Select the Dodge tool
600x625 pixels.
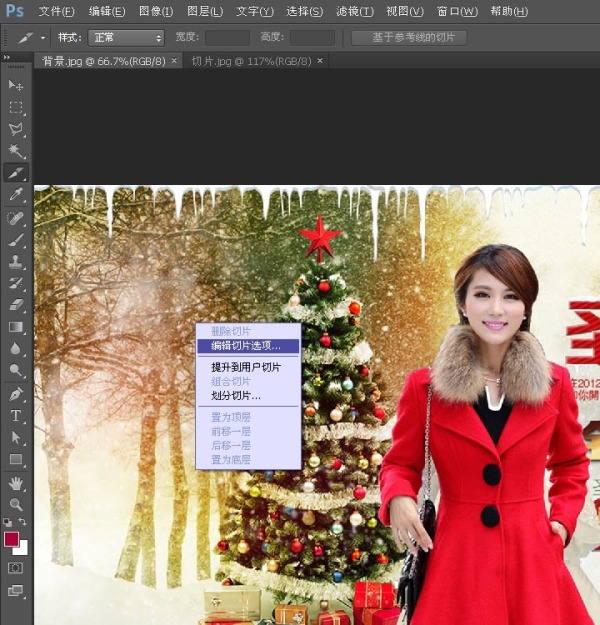pos(16,370)
